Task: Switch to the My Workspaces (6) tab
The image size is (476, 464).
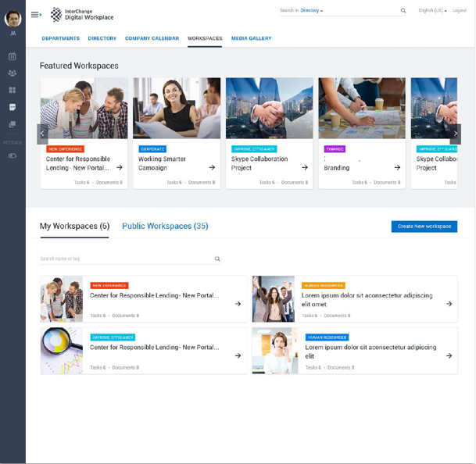Action: 75,226
